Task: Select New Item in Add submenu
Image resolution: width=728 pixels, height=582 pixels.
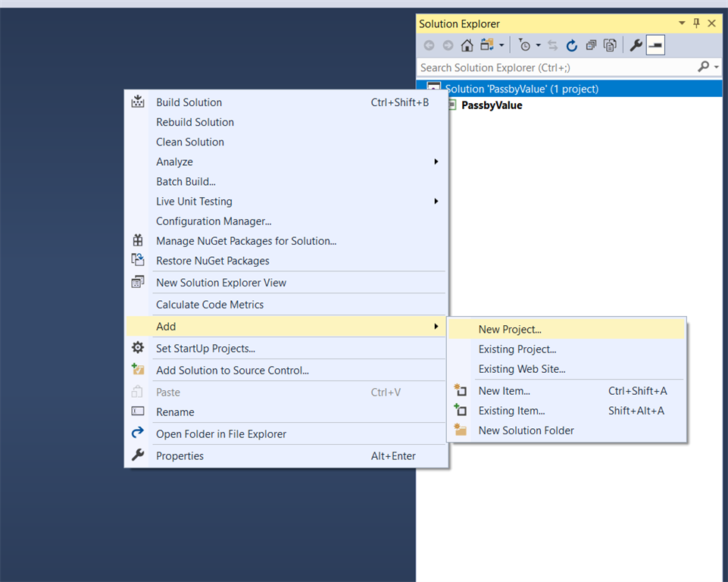Action: (x=567, y=391)
